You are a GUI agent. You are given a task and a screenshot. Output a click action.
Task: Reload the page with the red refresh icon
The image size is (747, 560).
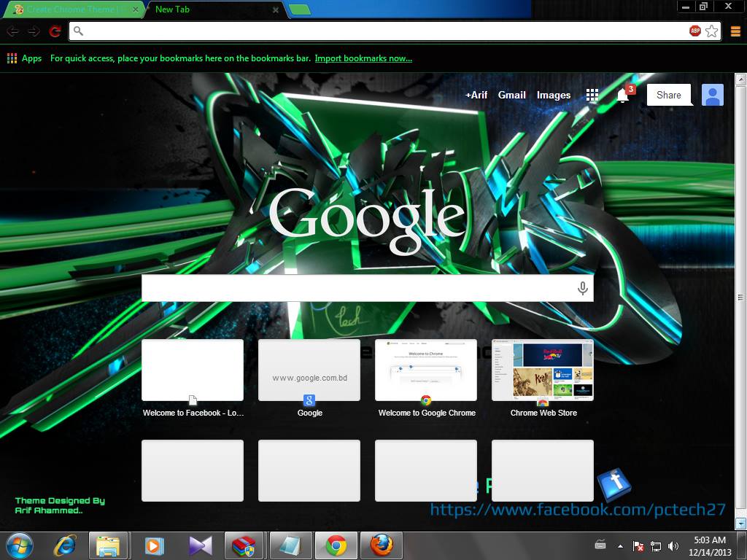pos(55,31)
